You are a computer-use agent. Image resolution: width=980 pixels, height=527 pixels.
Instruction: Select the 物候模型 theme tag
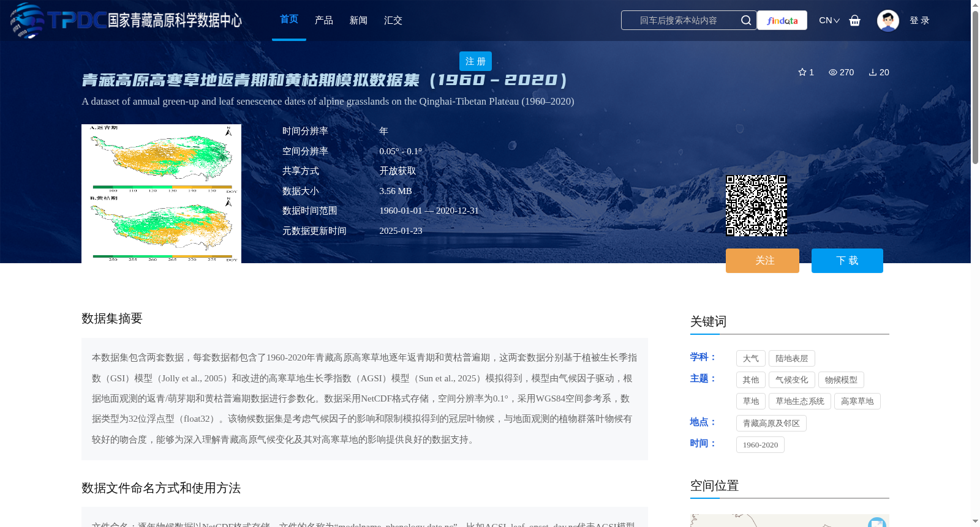pyautogui.click(x=841, y=380)
